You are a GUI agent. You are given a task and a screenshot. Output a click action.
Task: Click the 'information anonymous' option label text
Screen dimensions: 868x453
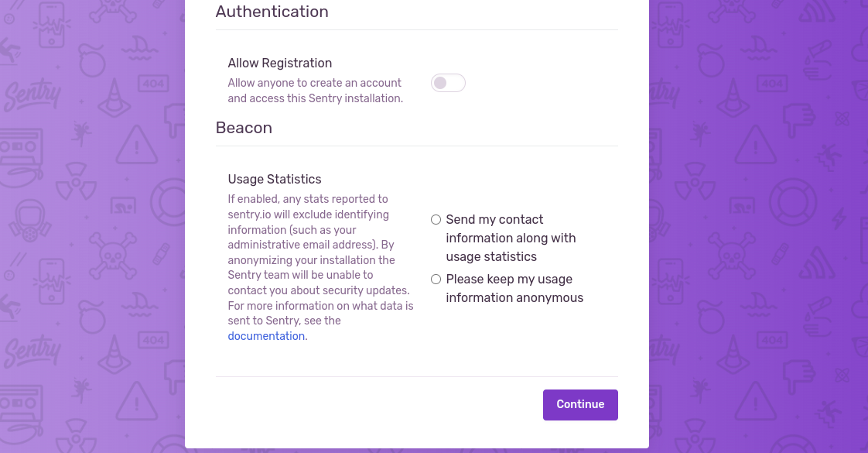514,298
